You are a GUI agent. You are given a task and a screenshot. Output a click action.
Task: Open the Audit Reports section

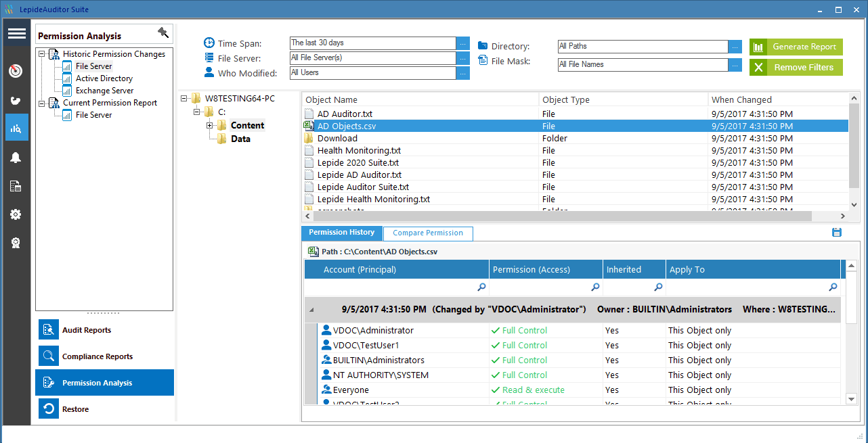[87, 330]
